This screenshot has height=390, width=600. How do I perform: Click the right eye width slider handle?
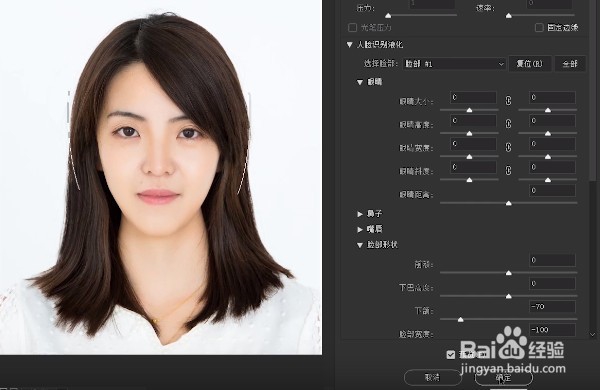[x=548, y=157]
